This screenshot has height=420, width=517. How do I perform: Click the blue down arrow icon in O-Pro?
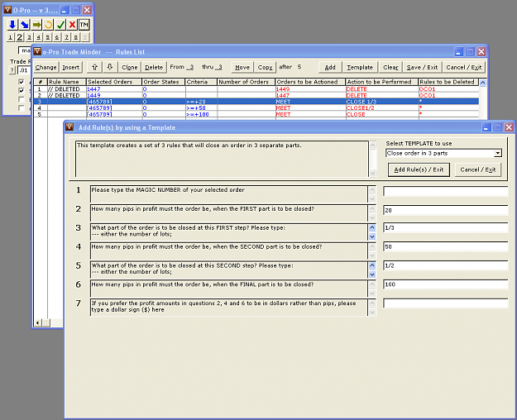click(12, 25)
